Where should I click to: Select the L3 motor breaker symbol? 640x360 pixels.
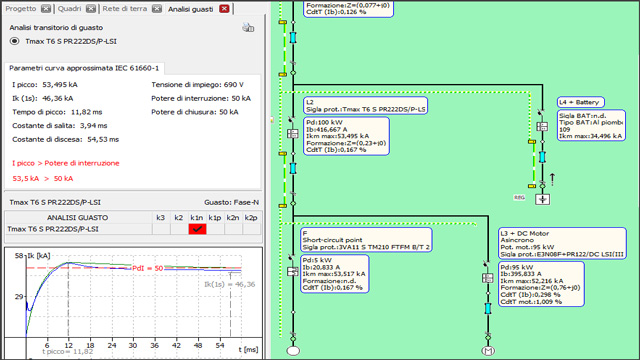(x=488, y=278)
